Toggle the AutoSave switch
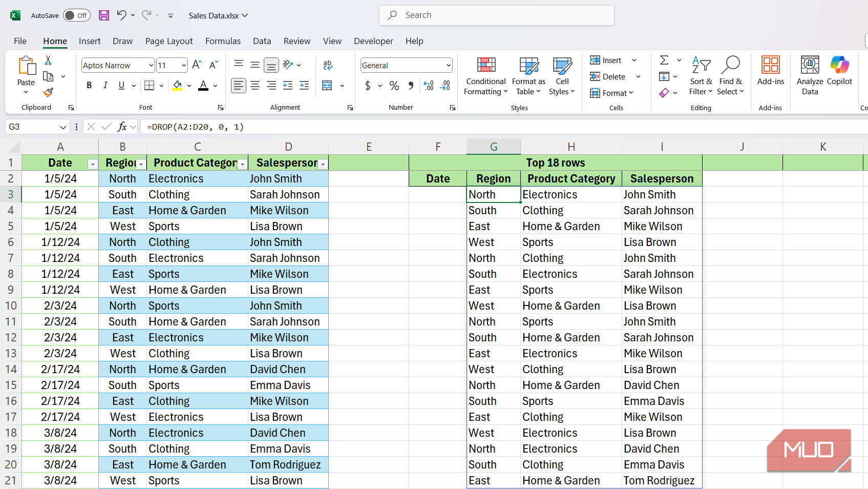868x489 pixels. tap(77, 15)
